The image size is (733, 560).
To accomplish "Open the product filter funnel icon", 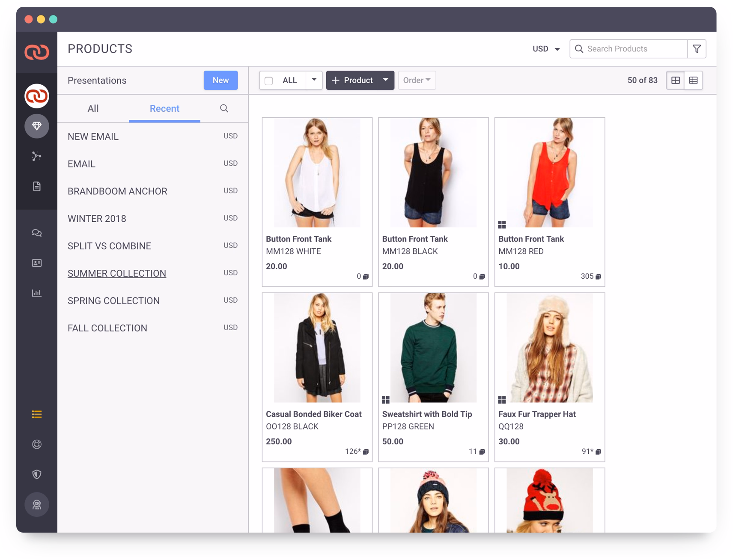I will tap(697, 49).
